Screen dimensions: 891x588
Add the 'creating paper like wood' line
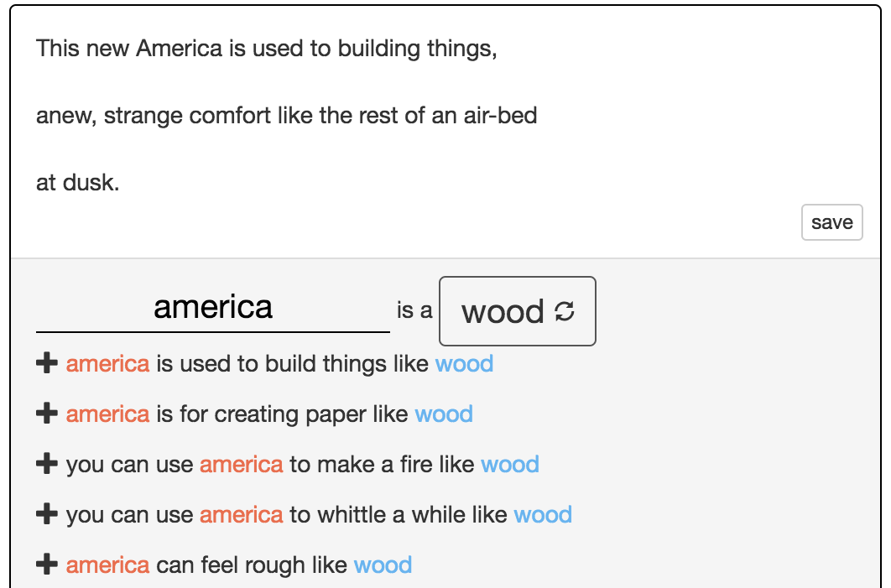(x=47, y=414)
